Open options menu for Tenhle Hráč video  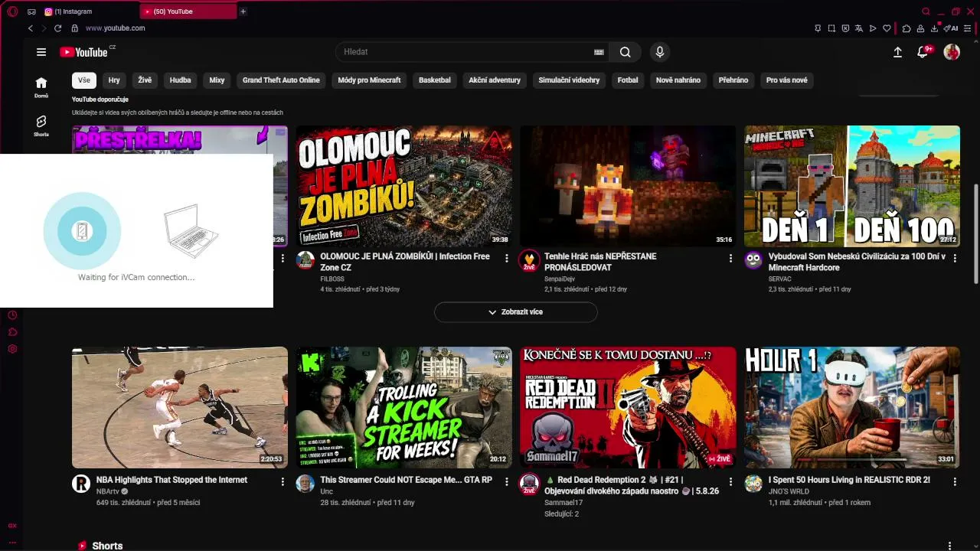click(730, 259)
